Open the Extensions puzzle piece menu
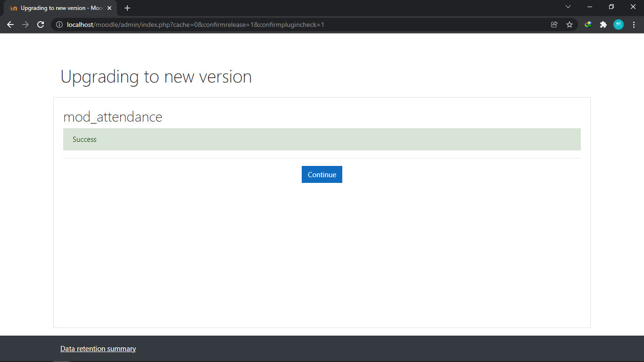Screen dimensions: 644x362 point(603,25)
